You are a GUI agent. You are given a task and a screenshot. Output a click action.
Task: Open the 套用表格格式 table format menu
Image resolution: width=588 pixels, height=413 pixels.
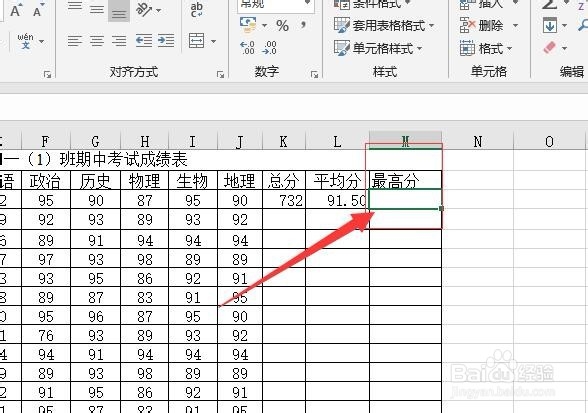(384, 25)
